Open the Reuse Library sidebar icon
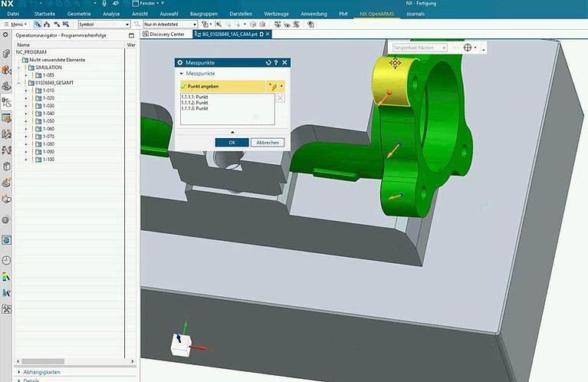Viewport: 588px width, 382px height. (6, 166)
